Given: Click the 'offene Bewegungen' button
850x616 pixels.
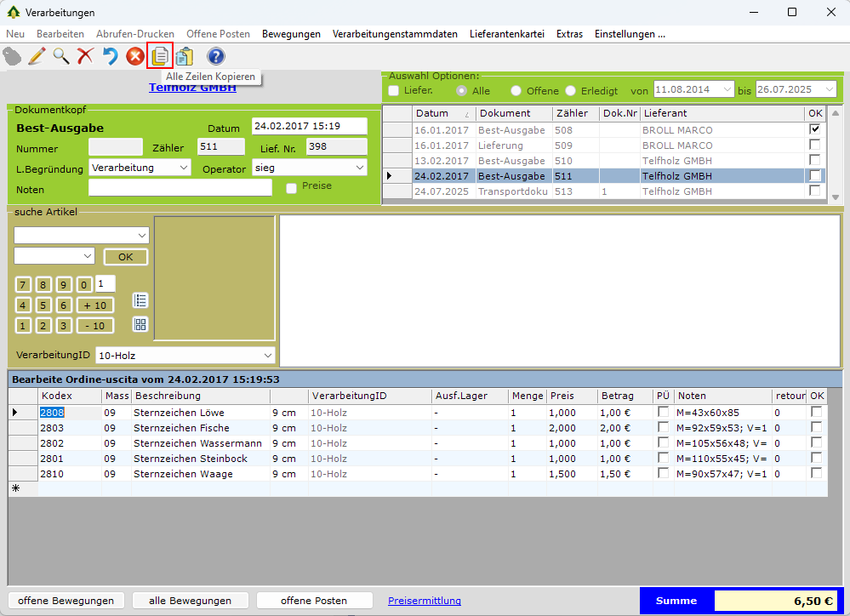Looking at the screenshot, I should click(66, 601).
